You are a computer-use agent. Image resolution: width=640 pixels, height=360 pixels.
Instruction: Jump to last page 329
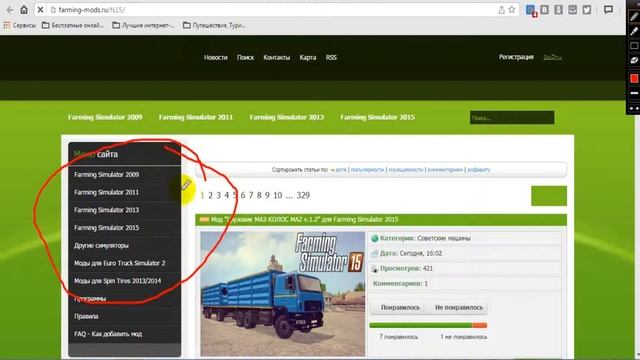coord(303,196)
